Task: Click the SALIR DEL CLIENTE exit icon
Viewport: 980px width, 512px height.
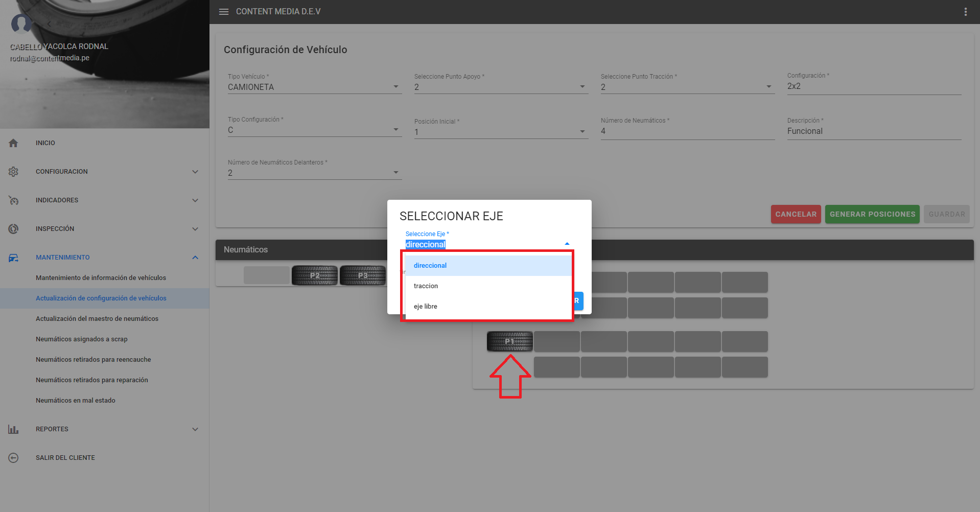Action: 14,458
